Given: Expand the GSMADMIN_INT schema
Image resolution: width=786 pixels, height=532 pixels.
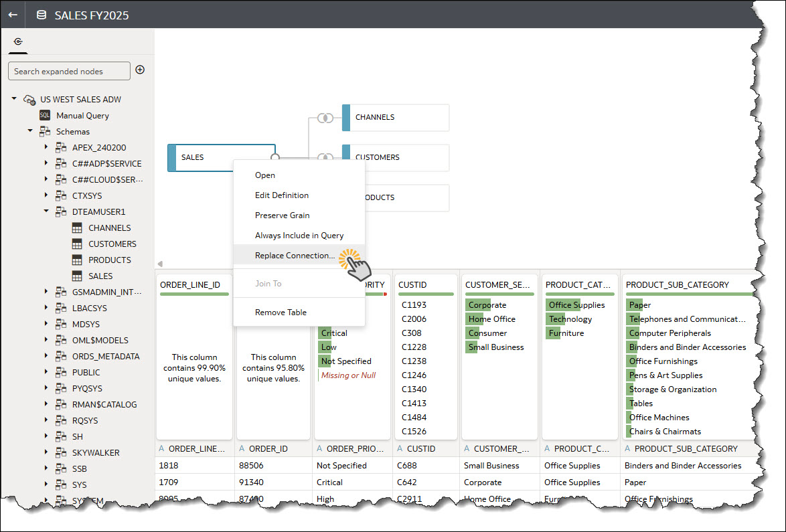Looking at the screenshot, I should click(x=46, y=291).
